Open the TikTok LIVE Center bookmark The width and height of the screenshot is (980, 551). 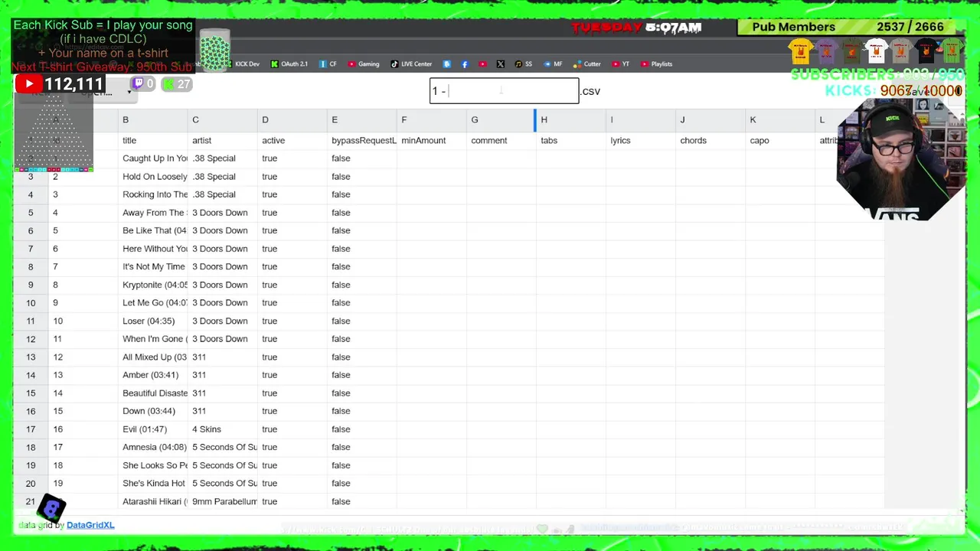pos(411,64)
